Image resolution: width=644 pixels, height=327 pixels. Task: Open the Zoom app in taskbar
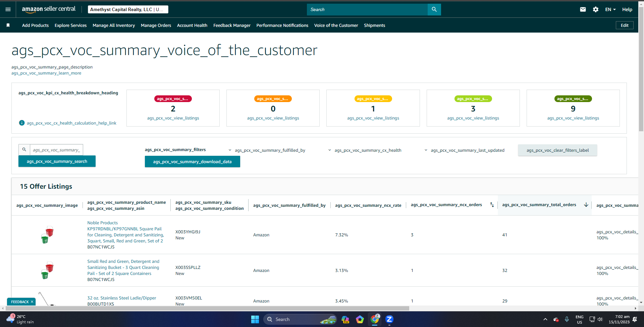click(389, 319)
